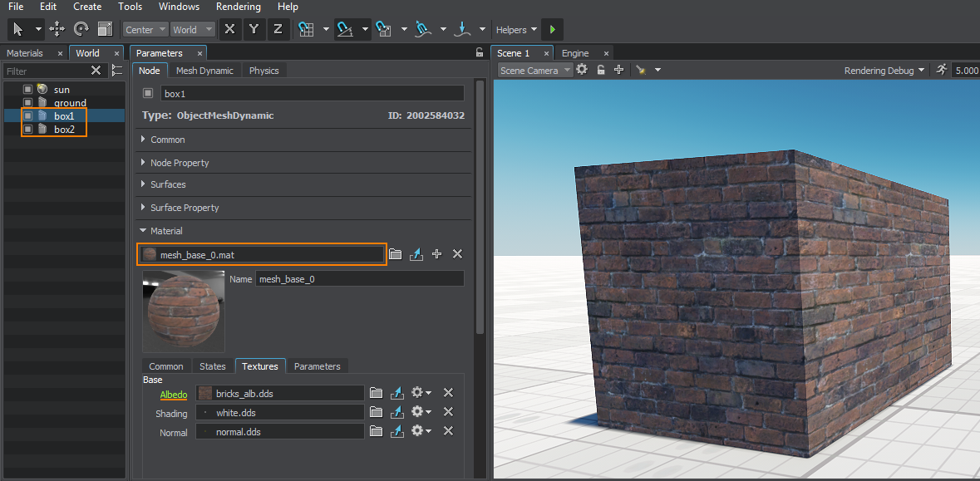Select the Translate (move) manipulator tool

coord(57,29)
